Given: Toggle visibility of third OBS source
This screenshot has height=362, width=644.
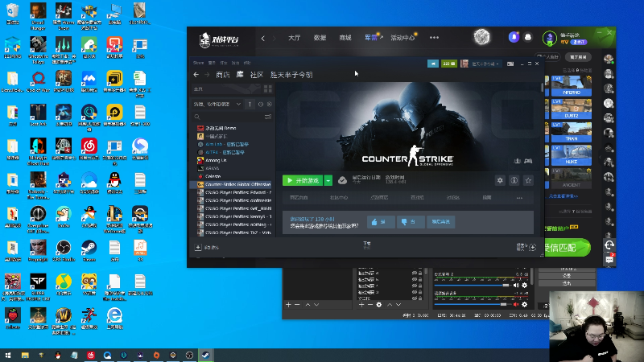Looking at the screenshot, I should 414,286.
